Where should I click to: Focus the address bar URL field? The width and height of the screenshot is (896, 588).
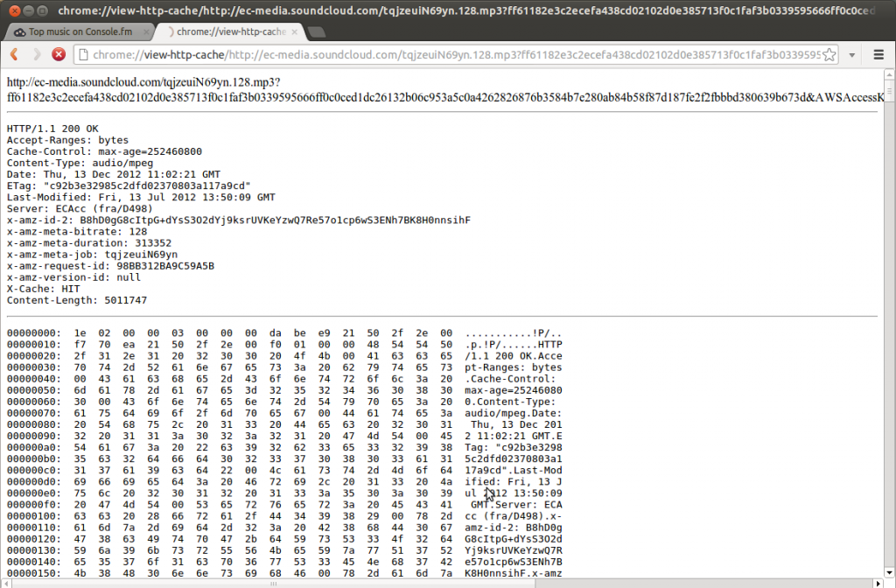[455, 55]
